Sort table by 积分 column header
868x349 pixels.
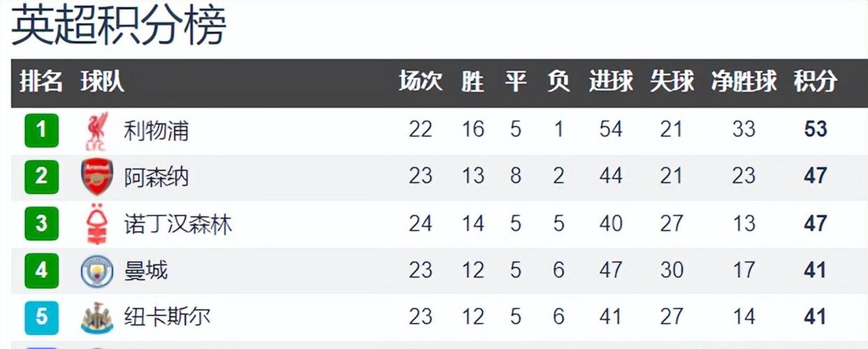pos(815,82)
